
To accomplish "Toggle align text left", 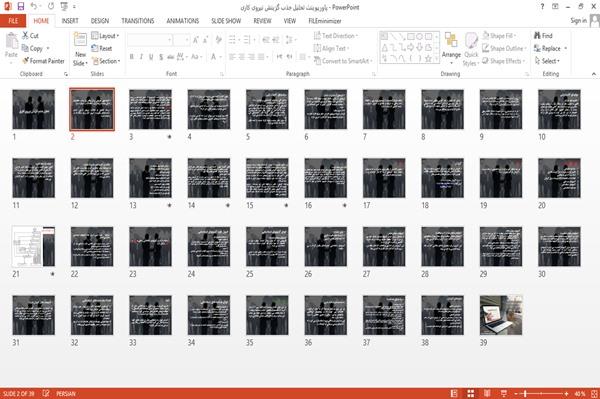I will point(232,57).
